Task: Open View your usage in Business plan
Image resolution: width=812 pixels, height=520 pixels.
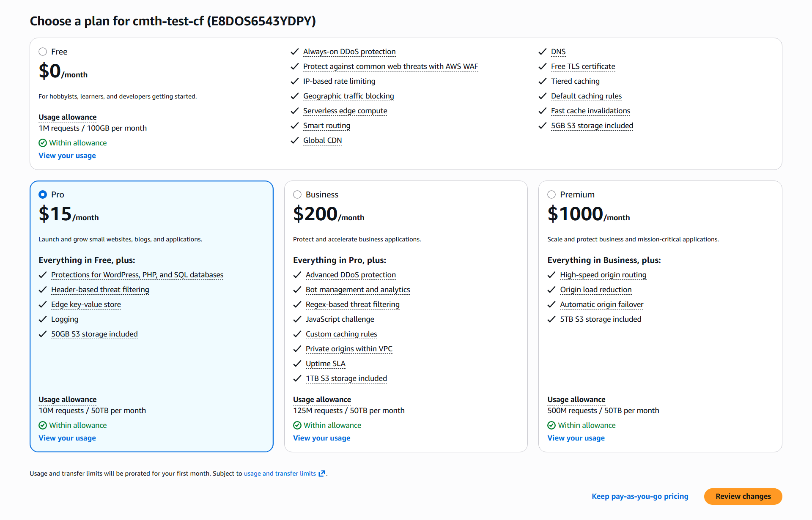Action: (x=321, y=438)
